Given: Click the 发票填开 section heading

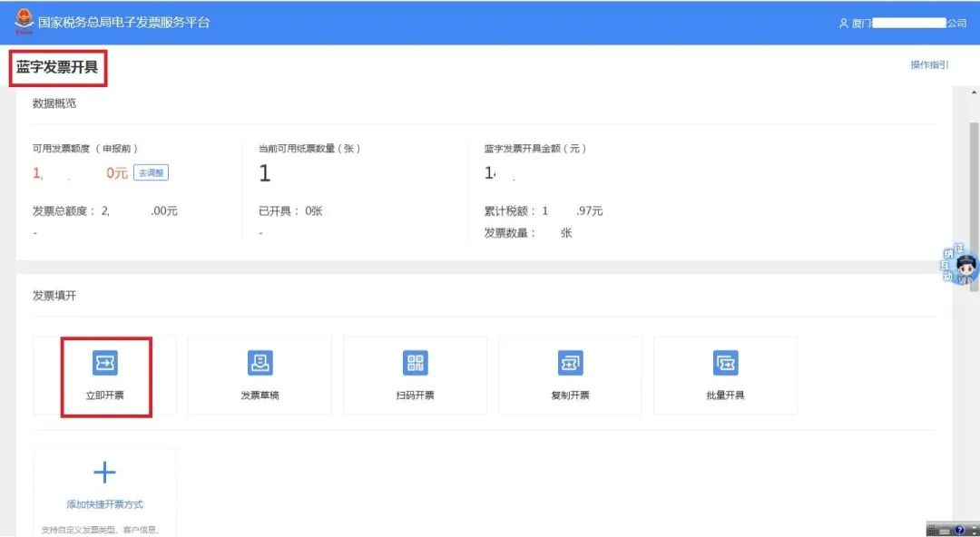Looking at the screenshot, I should (54, 296).
